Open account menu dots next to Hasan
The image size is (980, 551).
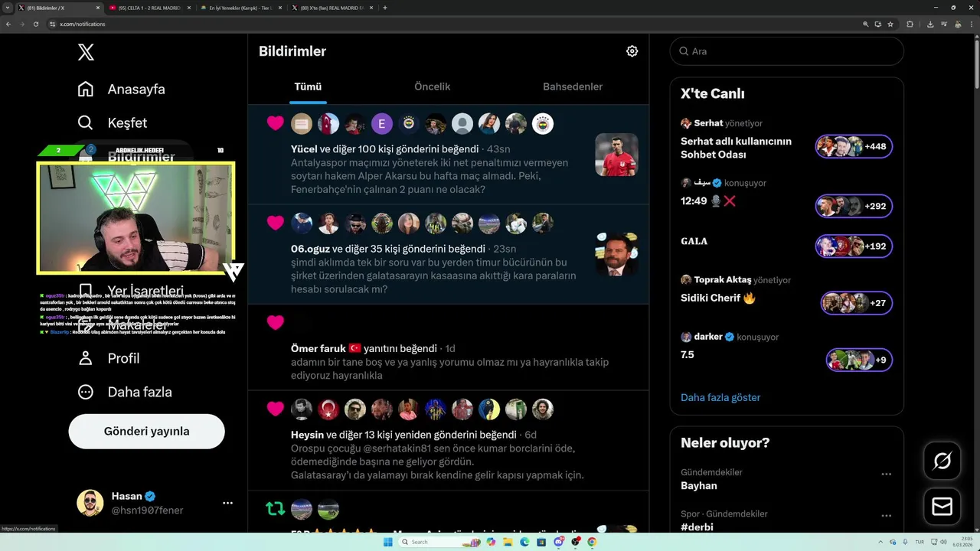pyautogui.click(x=227, y=503)
